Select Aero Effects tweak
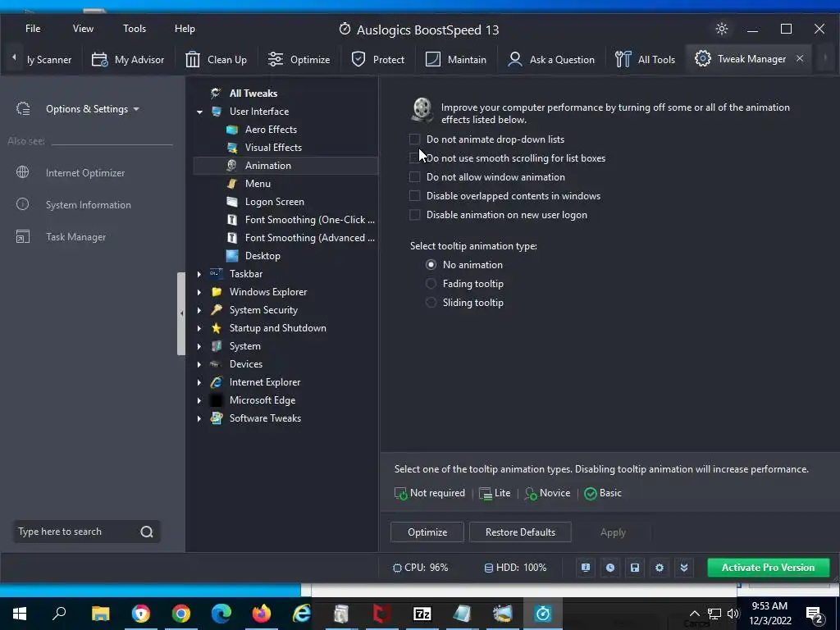The image size is (840, 630). coord(271,129)
